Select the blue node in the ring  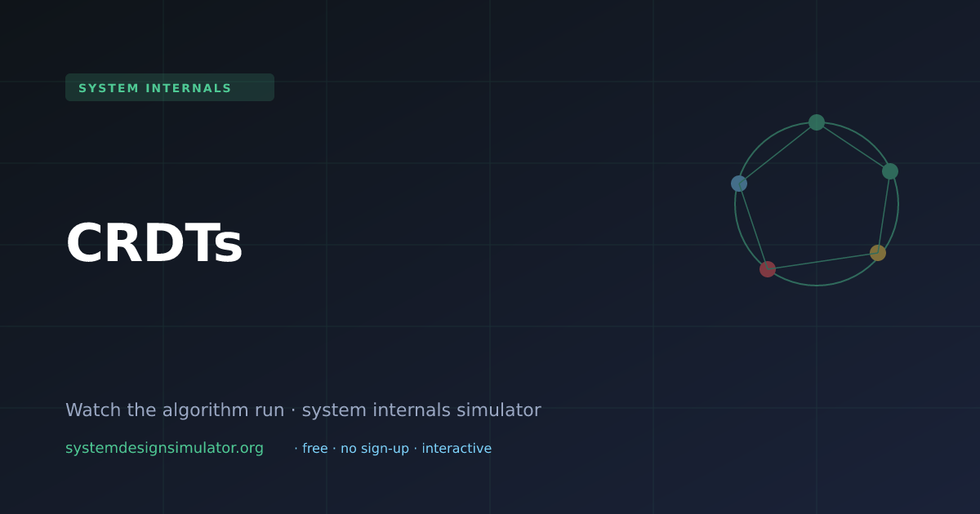pyautogui.click(x=739, y=184)
